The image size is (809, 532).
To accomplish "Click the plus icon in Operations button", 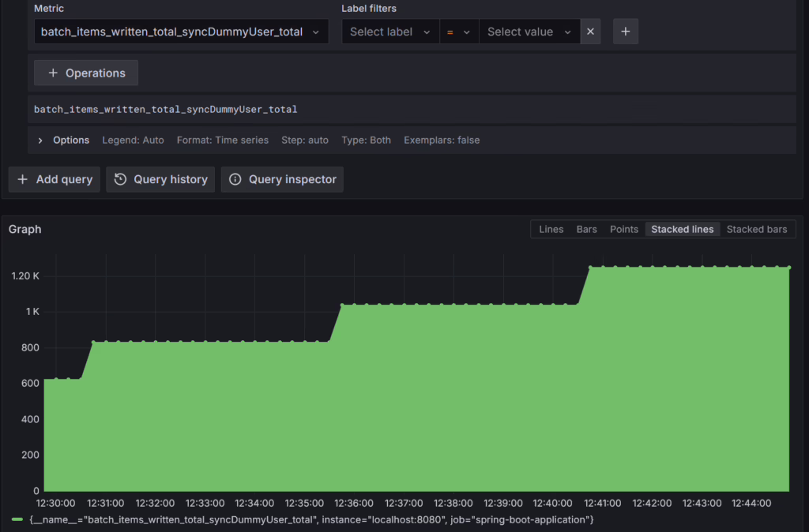I will pyautogui.click(x=53, y=73).
